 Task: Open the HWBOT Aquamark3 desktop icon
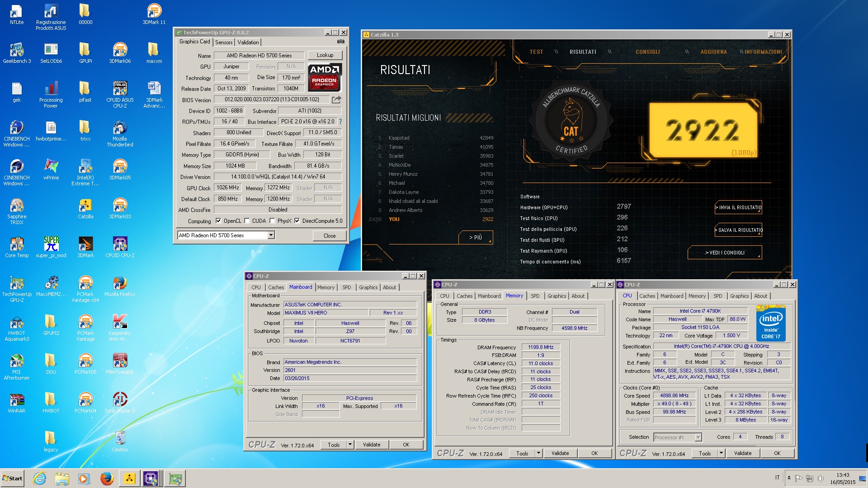(x=17, y=328)
